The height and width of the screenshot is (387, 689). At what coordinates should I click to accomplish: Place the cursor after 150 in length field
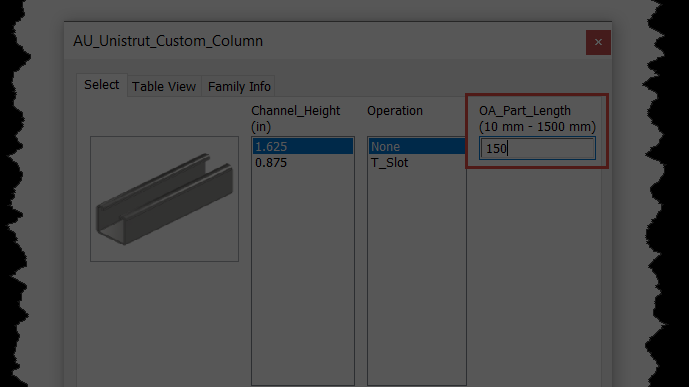click(508, 148)
